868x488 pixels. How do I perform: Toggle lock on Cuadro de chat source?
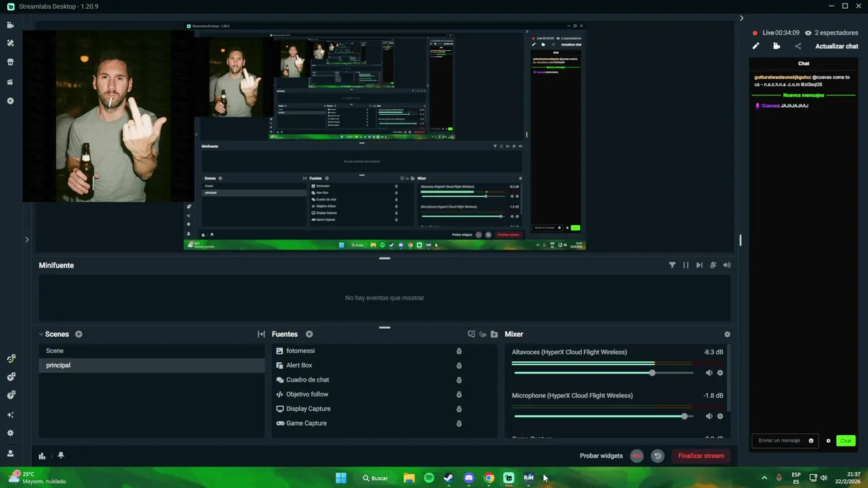click(459, 380)
